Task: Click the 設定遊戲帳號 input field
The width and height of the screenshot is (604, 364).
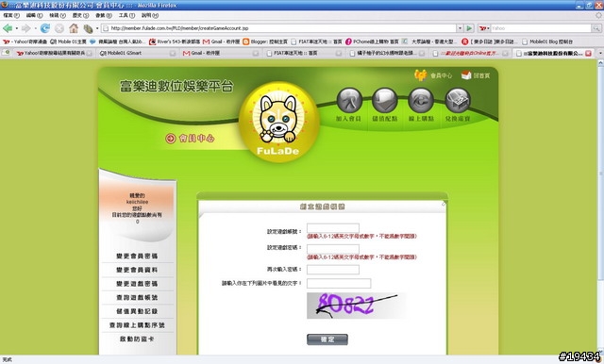Action: (333, 228)
